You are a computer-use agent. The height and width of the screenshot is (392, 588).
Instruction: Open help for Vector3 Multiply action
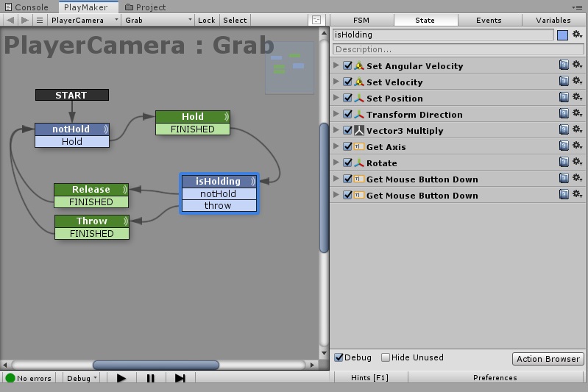[564, 129]
